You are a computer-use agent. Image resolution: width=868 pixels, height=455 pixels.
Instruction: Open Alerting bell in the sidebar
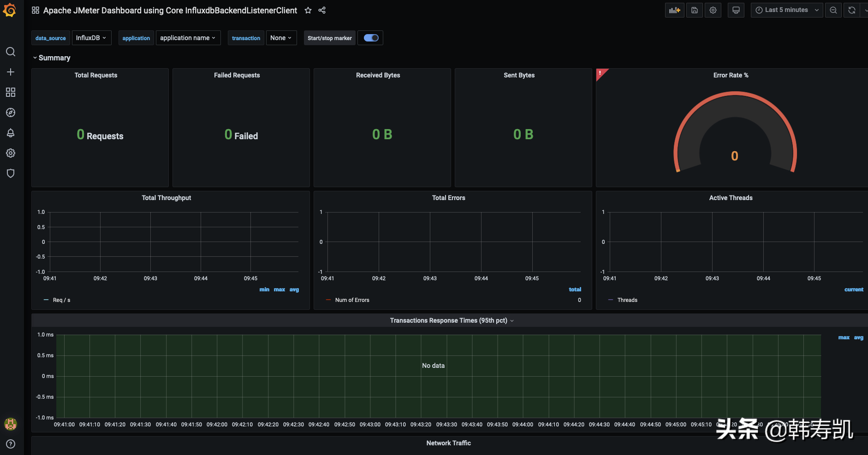[x=11, y=133]
